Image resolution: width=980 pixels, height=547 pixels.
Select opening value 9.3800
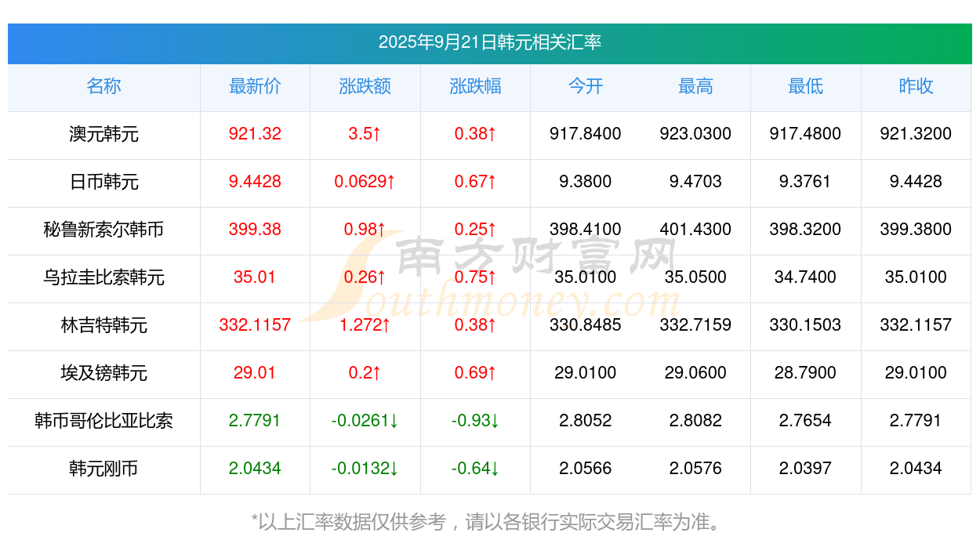pos(586,182)
